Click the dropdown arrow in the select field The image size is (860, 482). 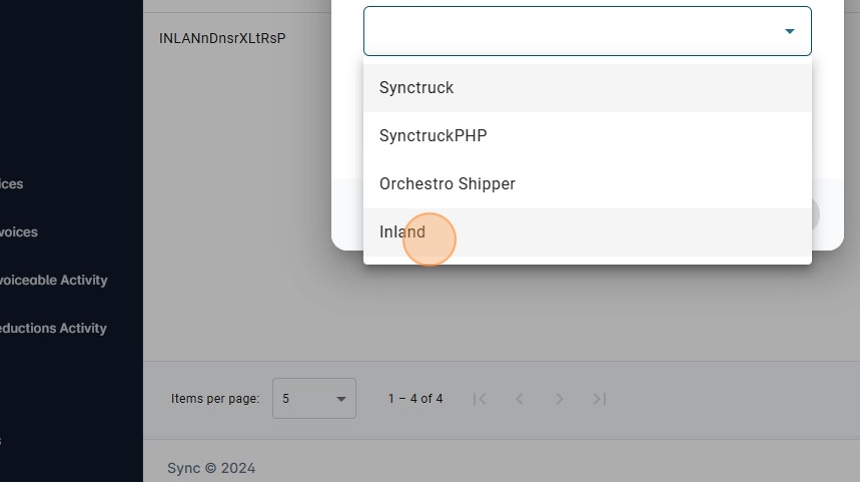tap(789, 31)
